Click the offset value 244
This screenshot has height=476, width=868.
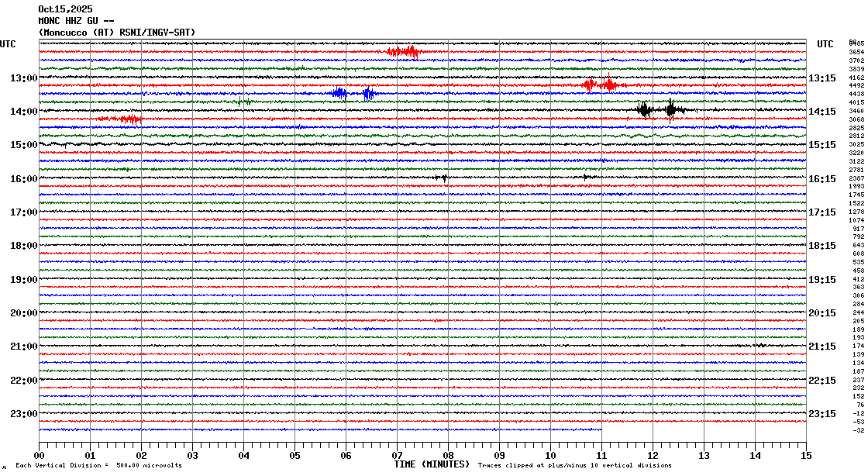(859, 312)
